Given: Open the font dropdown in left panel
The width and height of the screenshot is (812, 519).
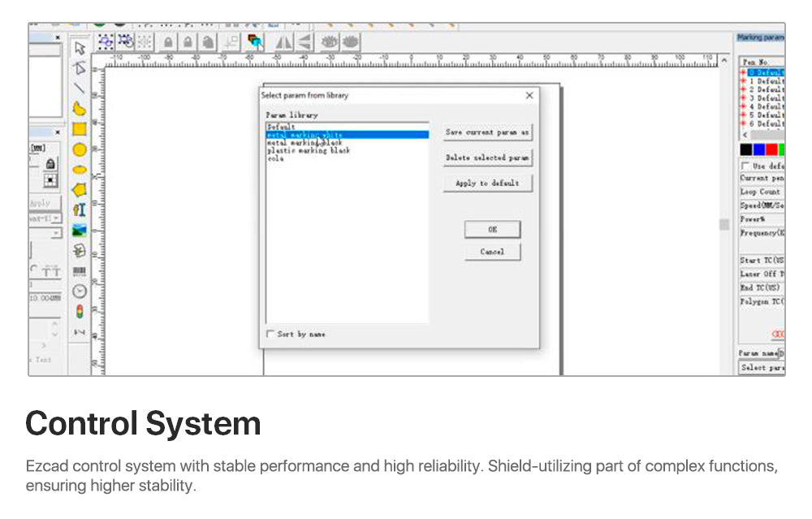Looking at the screenshot, I should tap(56, 218).
